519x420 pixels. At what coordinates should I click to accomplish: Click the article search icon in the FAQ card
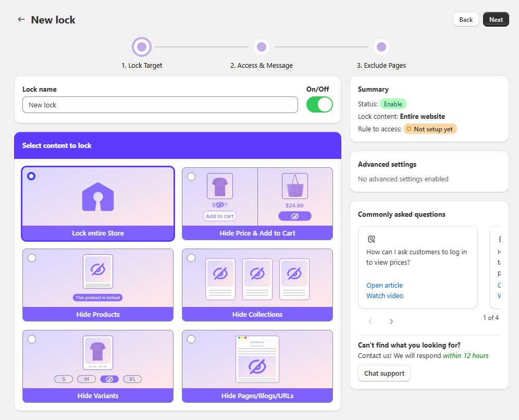click(x=372, y=239)
